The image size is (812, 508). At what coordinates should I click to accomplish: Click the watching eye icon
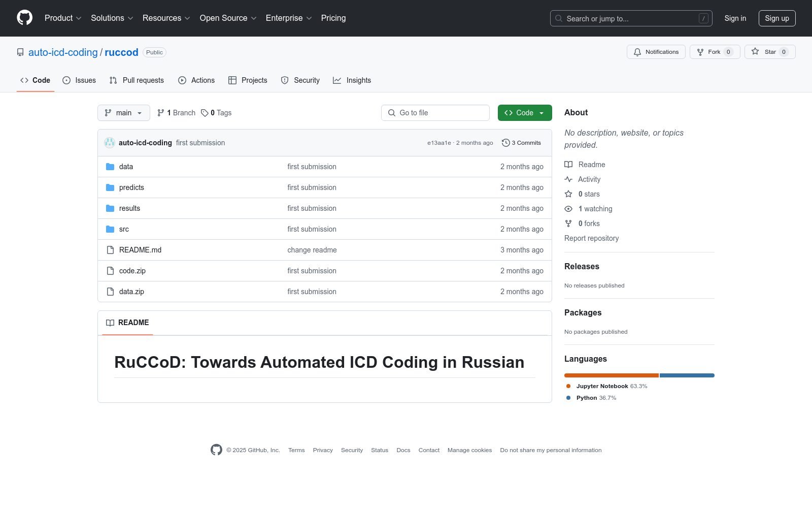pyautogui.click(x=568, y=209)
